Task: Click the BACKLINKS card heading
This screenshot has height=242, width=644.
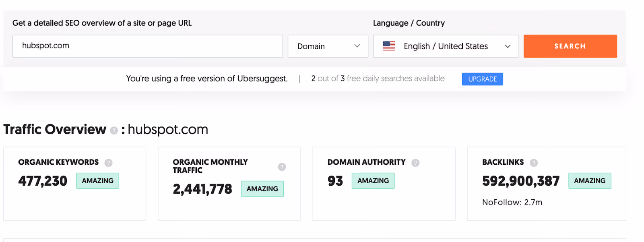Action: [x=503, y=162]
